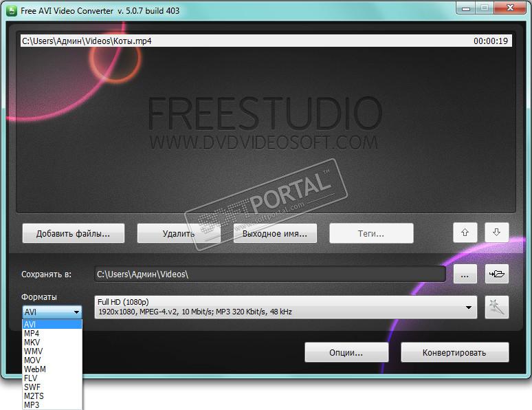Start conversion with Конвертировать button
Image resolution: width=532 pixels, height=410 pixels.
coord(454,353)
